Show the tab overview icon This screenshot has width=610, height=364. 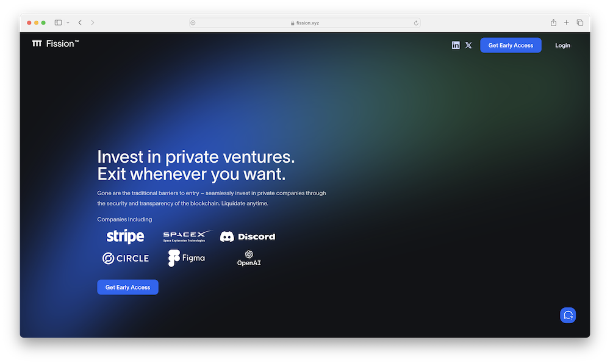(580, 23)
